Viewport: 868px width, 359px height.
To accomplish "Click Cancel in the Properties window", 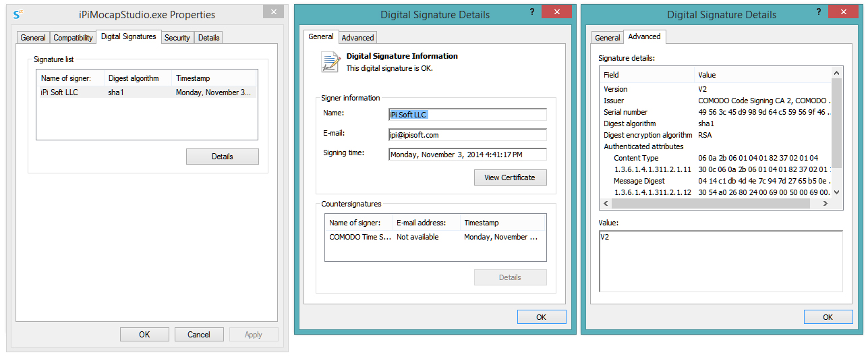I will click(199, 335).
